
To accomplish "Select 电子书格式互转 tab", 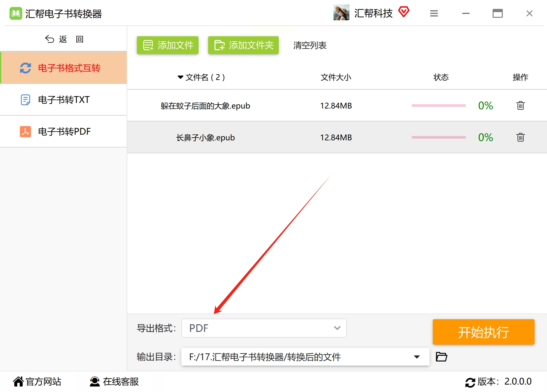I will pos(64,68).
